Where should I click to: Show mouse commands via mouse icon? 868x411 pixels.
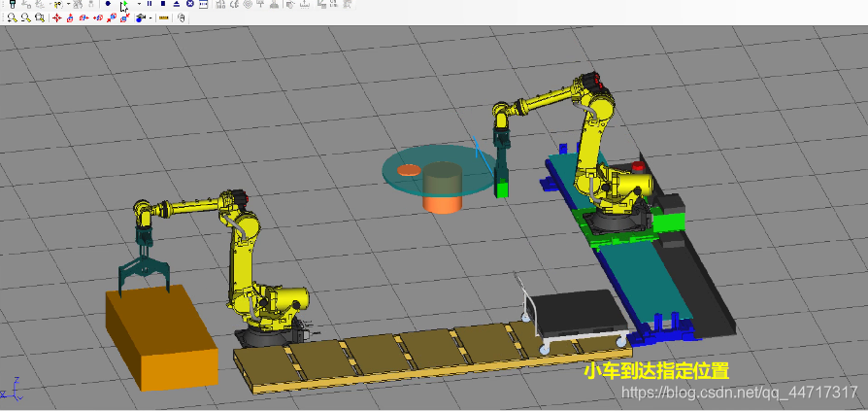click(181, 17)
